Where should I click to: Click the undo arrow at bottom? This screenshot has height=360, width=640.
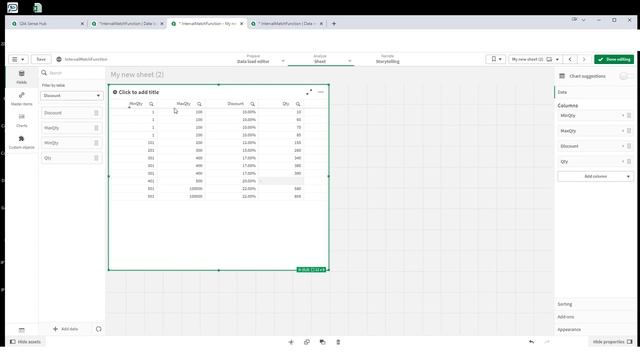(531, 342)
